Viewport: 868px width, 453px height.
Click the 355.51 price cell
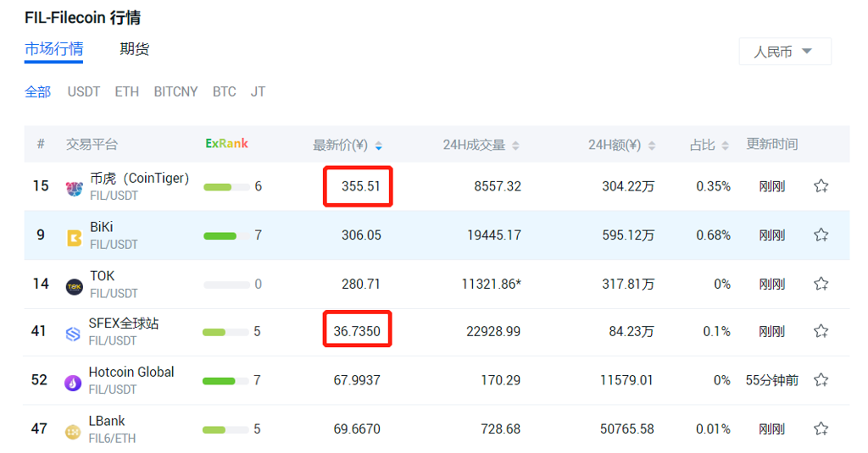(x=360, y=186)
